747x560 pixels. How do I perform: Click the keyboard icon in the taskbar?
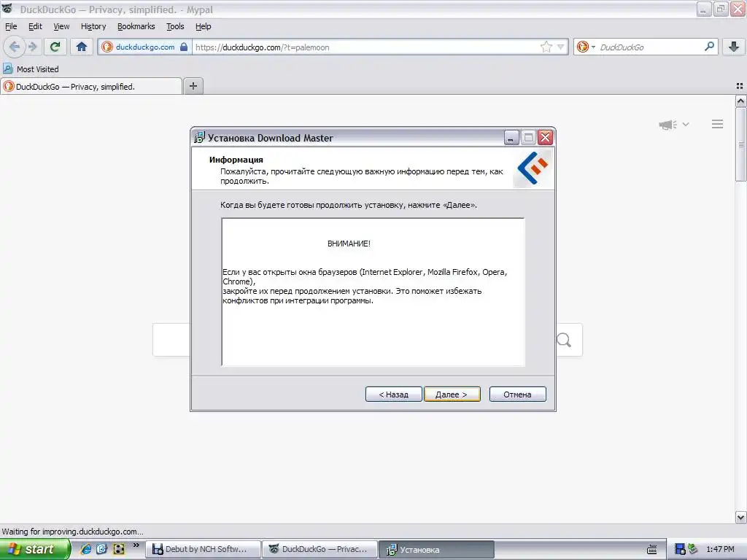651,550
